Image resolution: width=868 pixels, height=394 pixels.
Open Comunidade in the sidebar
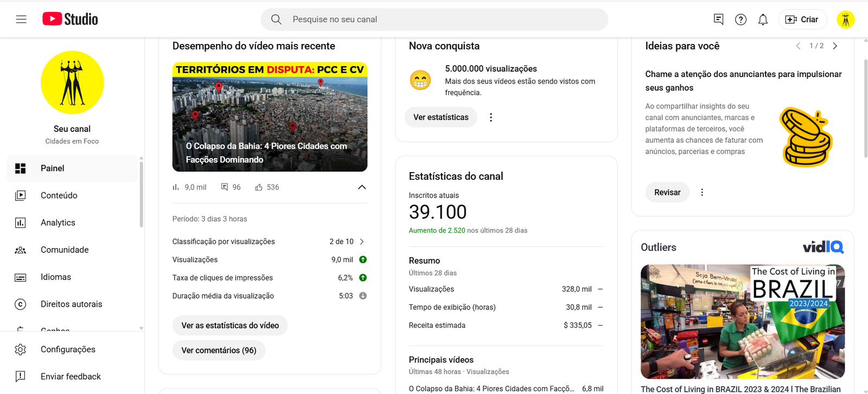(72, 250)
